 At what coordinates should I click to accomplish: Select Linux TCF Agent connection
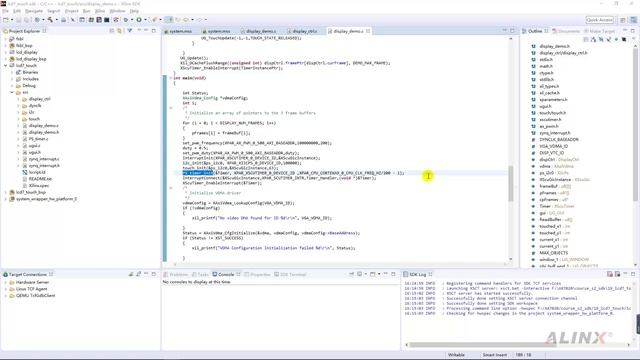[32, 289]
